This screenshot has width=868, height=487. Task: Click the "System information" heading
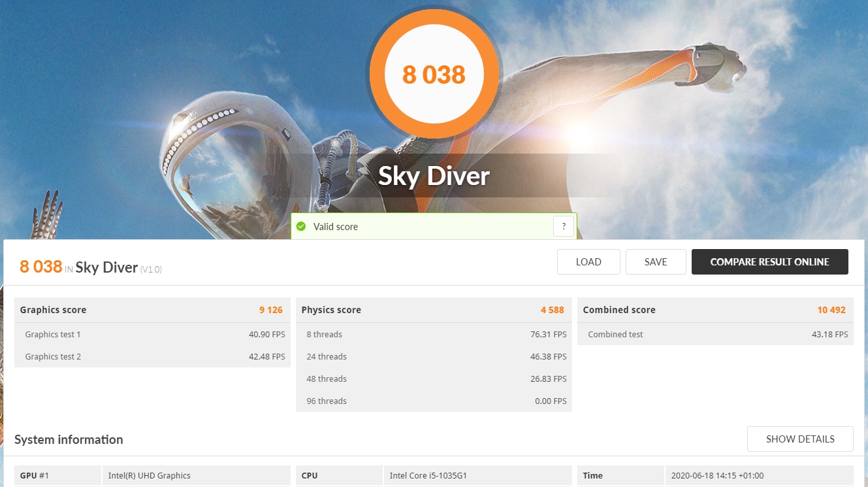point(69,440)
